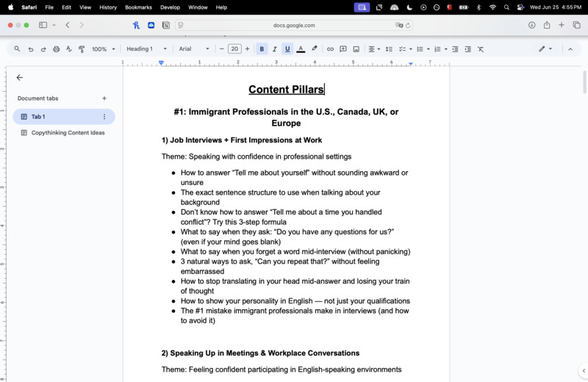Select Tab 1 in document tabs

pos(64,117)
